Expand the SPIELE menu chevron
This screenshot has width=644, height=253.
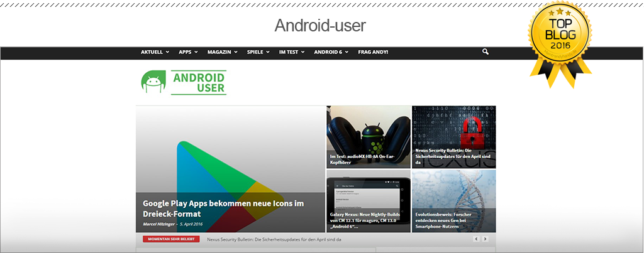(x=268, y=53)
